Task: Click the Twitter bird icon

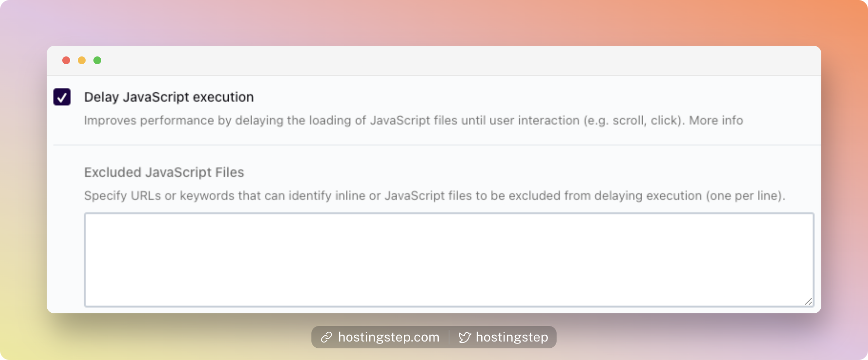Action: coord(465,337)
